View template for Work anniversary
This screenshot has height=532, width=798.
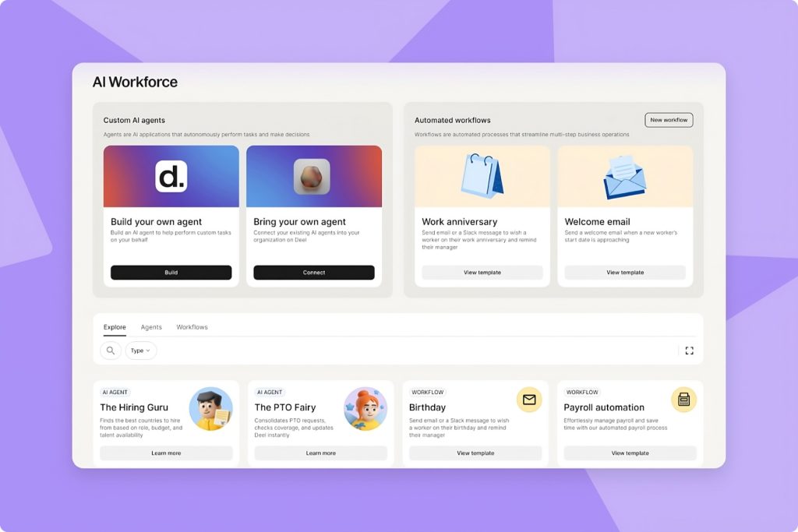(x=482, y=273)
